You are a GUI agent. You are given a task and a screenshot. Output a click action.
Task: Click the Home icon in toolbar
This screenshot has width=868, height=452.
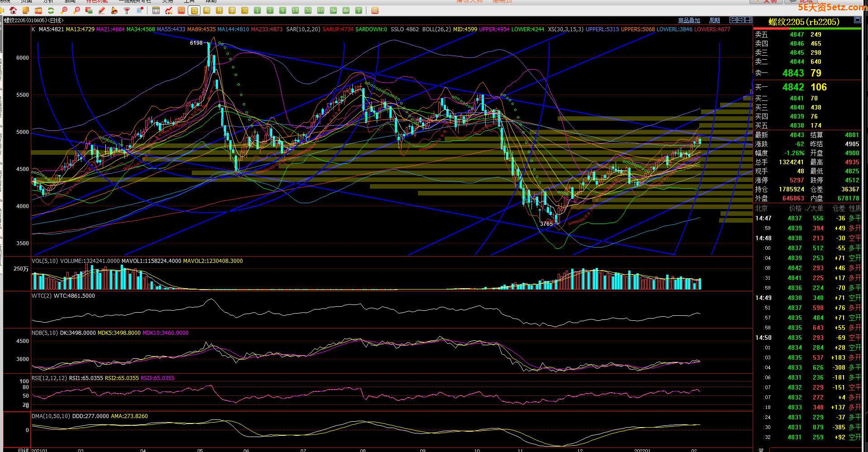(13, 10)
